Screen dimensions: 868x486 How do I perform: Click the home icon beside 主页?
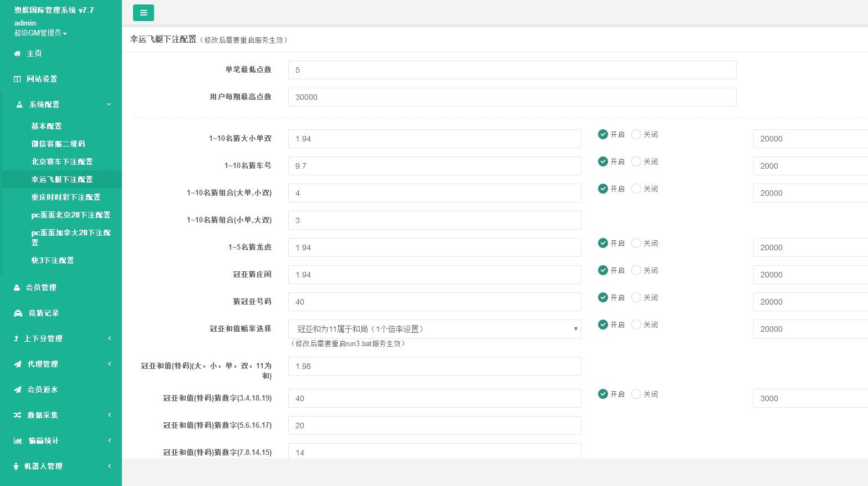click(x=17, y=54)
